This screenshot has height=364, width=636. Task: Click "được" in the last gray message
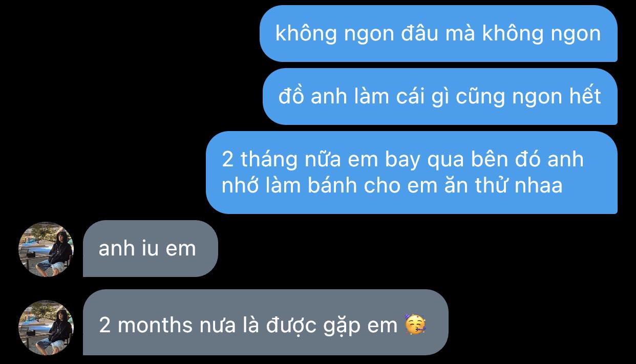(x=292, y=326)
